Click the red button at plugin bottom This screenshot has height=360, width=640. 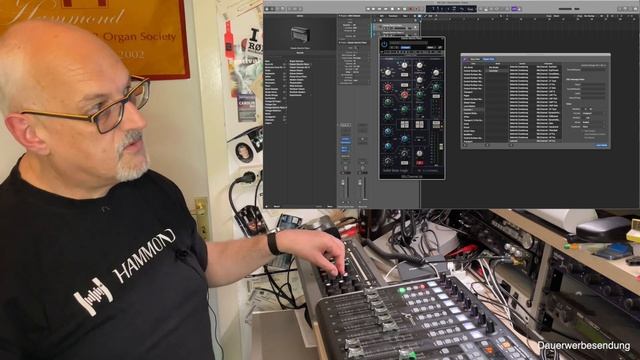coord(420,162)
